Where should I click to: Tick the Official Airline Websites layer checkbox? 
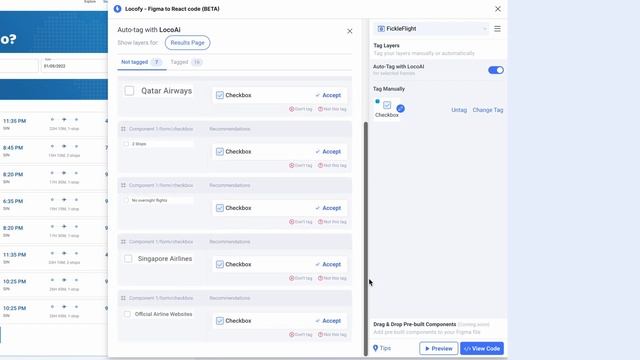[x=127, y=314]
